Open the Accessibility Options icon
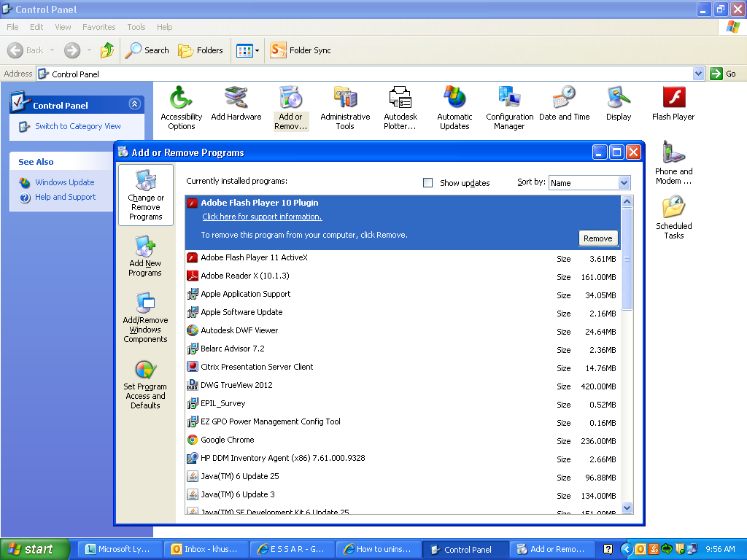Viewport: 747px width, 560px height. tap(181, 106)
